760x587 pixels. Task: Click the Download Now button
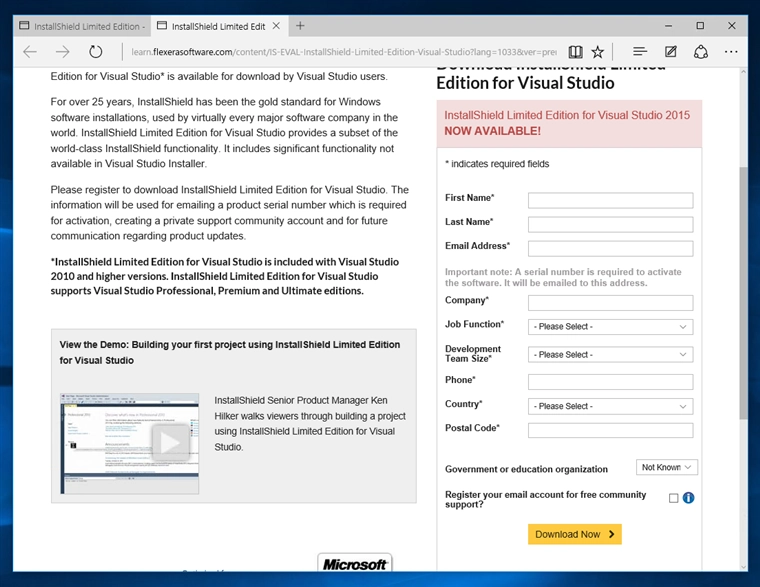pos(575,534)
